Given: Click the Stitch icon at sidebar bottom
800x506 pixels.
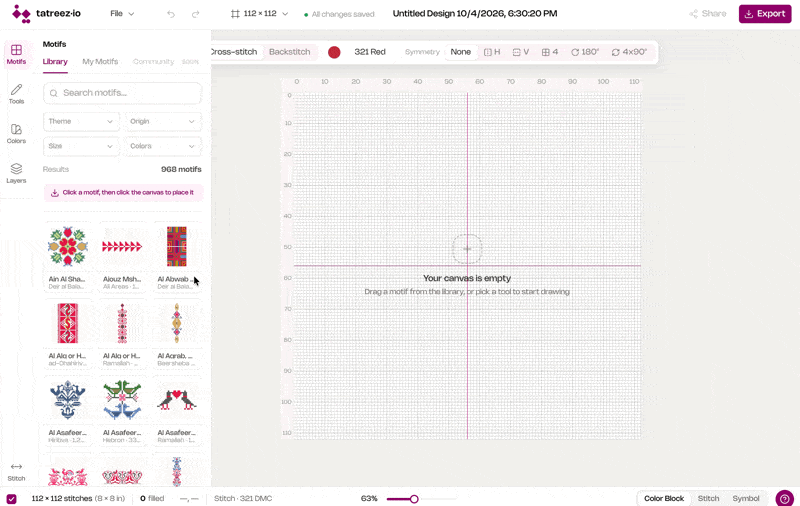Looking at the screenshot, I should 16,472.
